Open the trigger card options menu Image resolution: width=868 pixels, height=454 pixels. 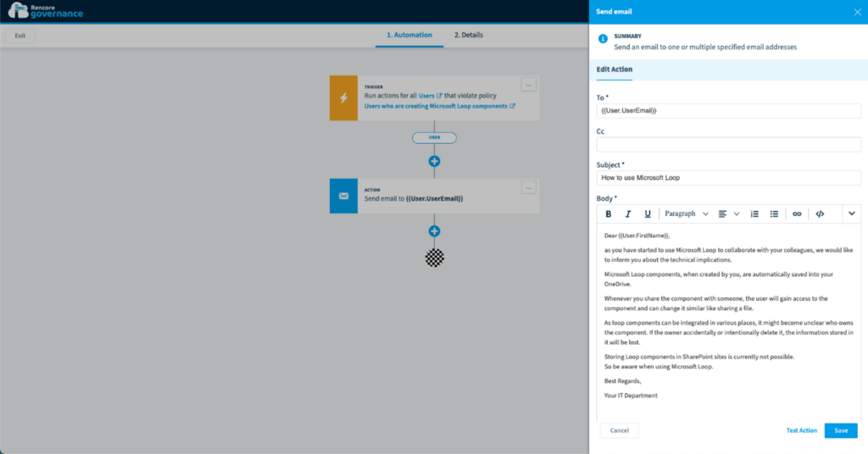529,86
